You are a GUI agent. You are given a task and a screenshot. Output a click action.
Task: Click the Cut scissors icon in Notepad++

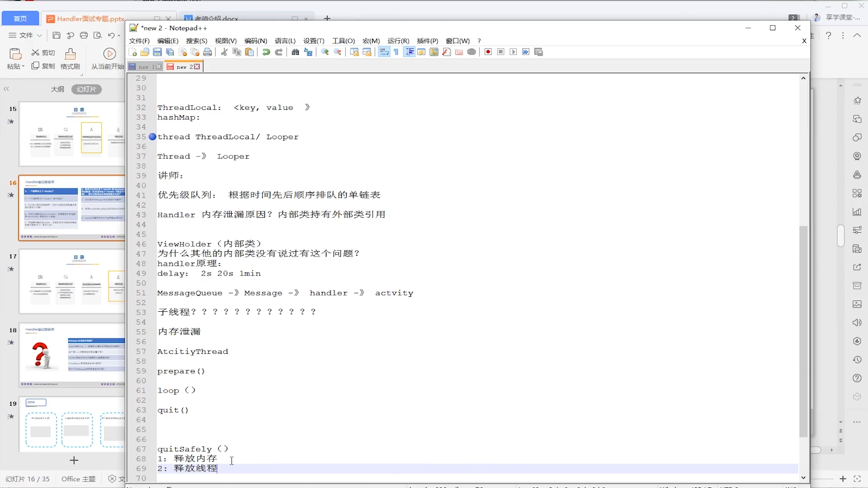[x=224, y=52]
